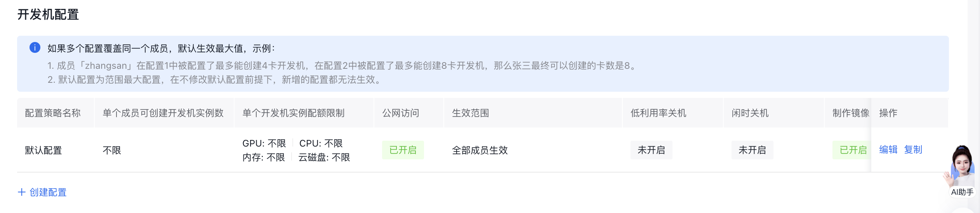Click the 创建配置 text link
Screen dimensions: 980x213
pyautogui.click(x=48, y=192)
